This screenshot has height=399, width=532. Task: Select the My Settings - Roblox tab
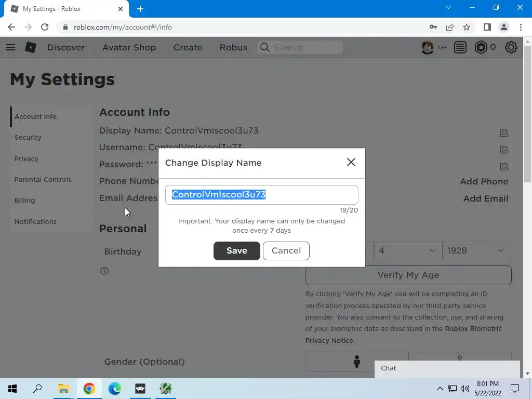pos(66,9)
